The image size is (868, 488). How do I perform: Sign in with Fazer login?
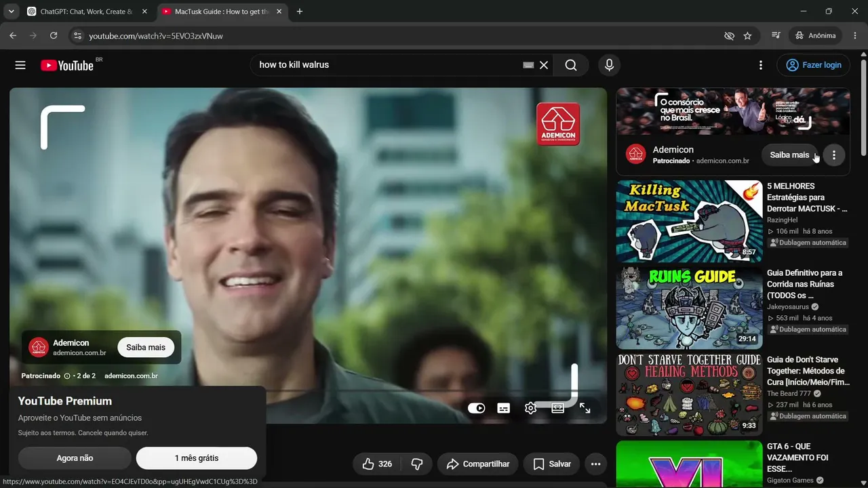pos(813,65)
